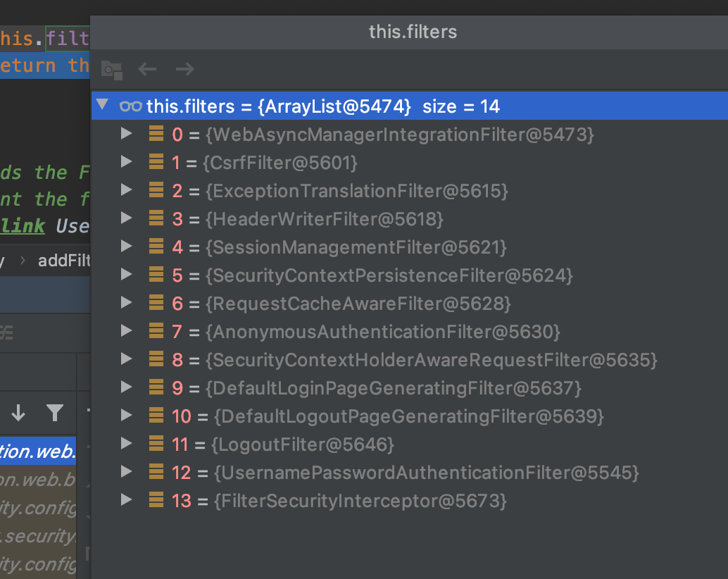This screenshot has height=579, width=728.
Task: Expand element 1 CsrfFilter
Action: click(x=126, y=161)
